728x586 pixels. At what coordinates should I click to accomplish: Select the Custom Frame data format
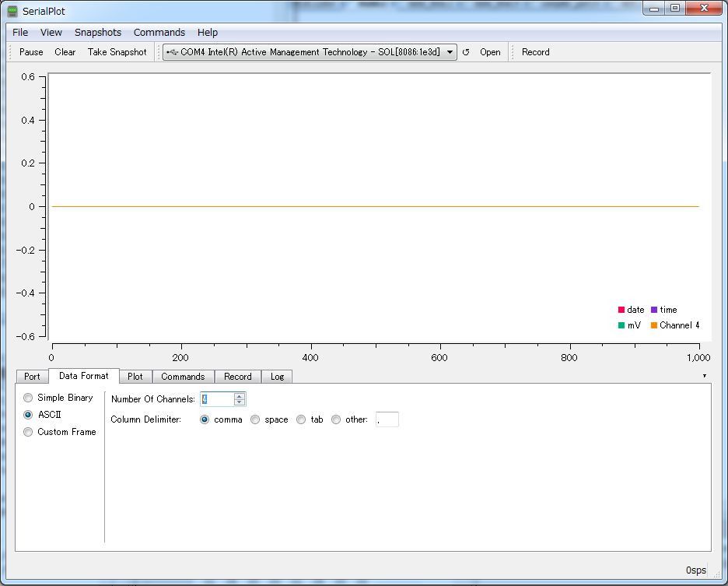[x=28, y=432]
